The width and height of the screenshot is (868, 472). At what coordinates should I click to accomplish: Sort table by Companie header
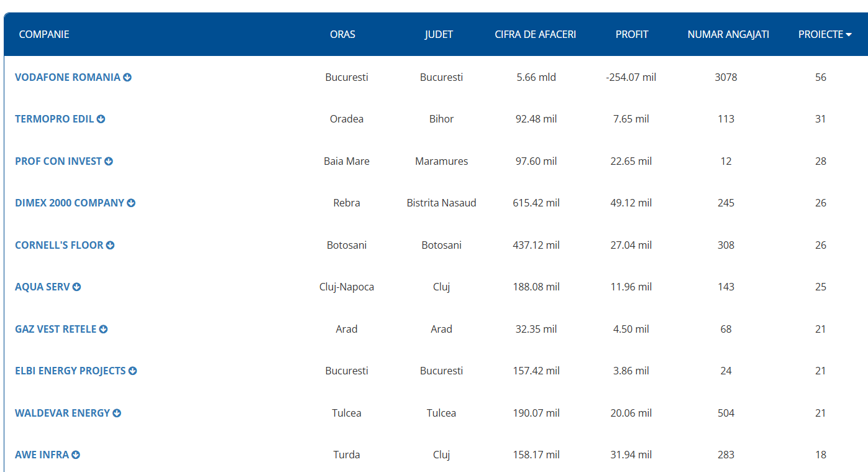pyautogui.click(x=44, y=34)
